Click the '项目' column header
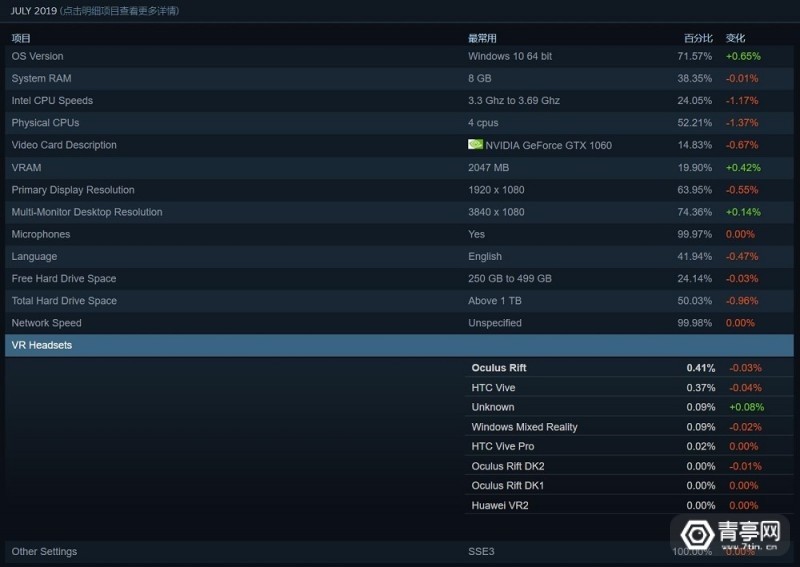 pyautogui.click(x=21, y=38)
